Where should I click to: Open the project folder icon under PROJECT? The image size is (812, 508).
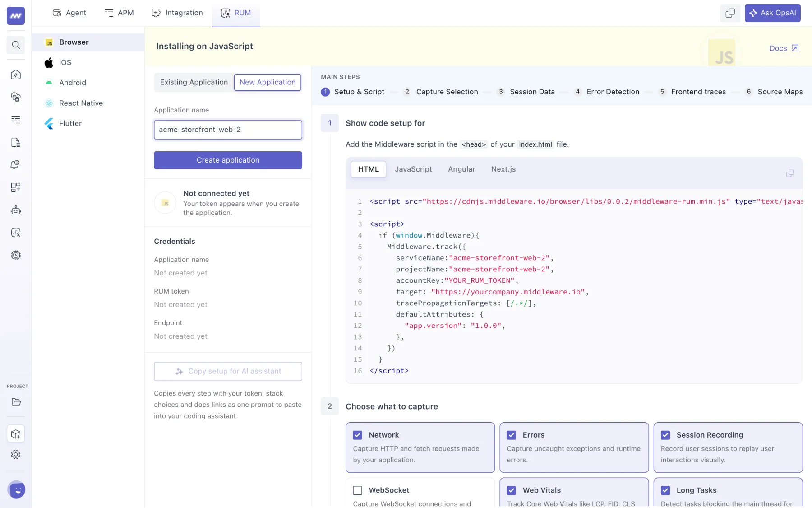[x=16, y=402]
